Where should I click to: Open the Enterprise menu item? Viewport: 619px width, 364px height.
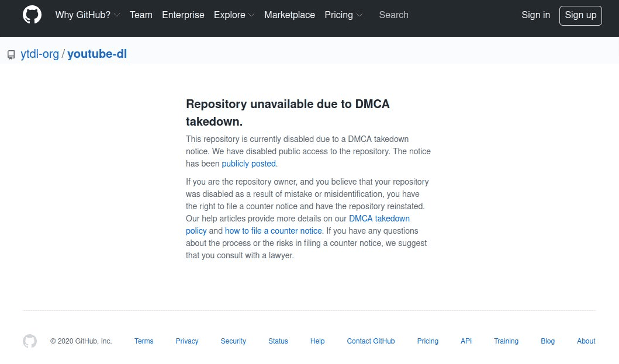tap(183, 15)
